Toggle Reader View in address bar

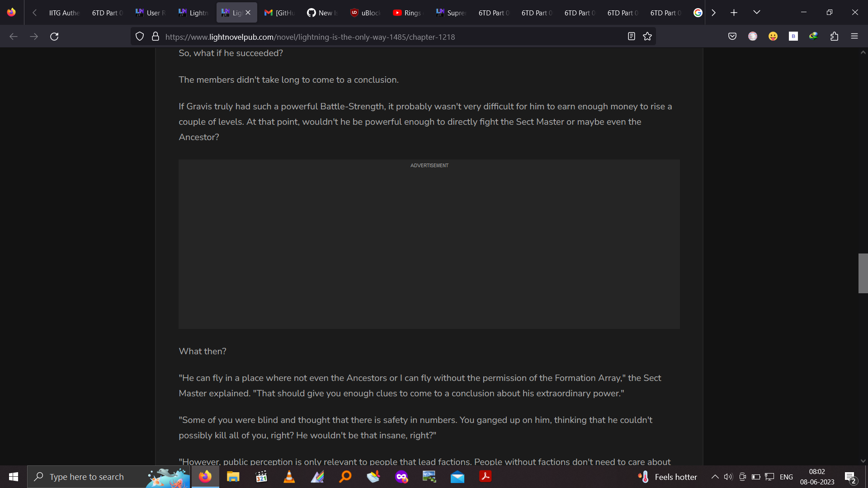(632, 37)
